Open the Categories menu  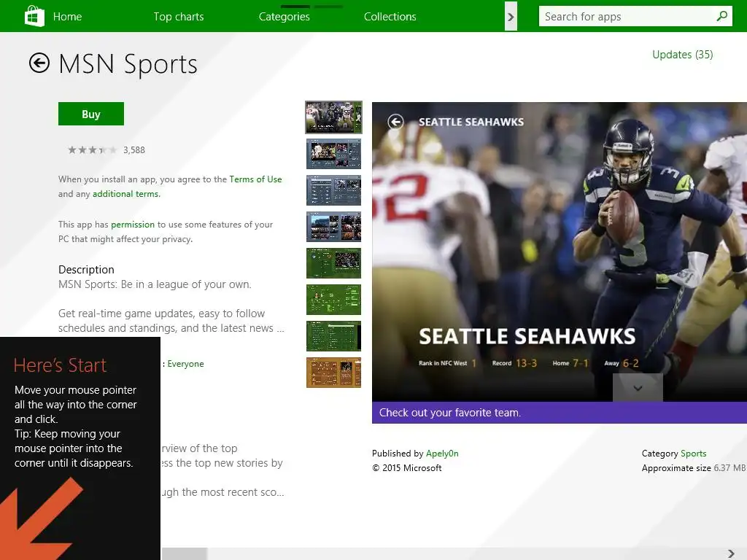click(285, 17)
